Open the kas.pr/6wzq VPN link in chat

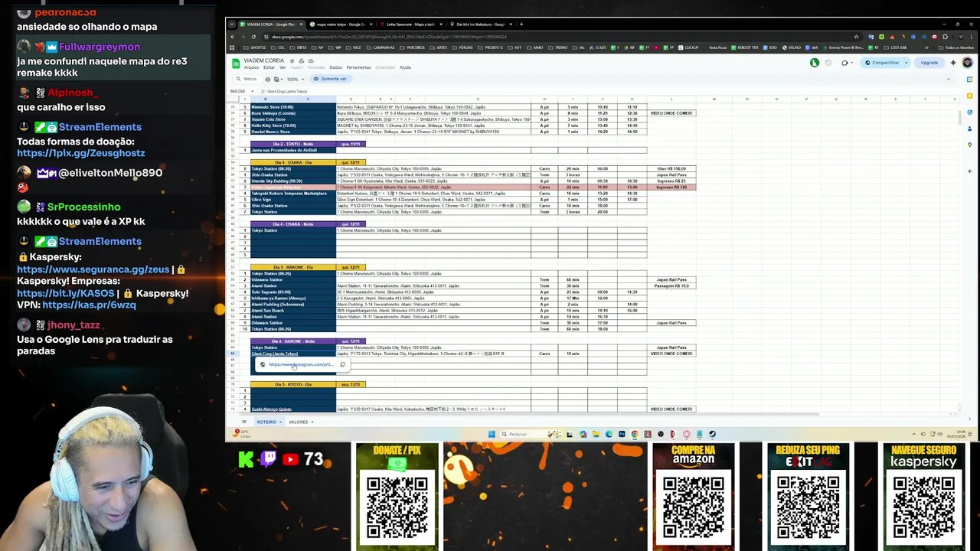(x=89, y=305)
